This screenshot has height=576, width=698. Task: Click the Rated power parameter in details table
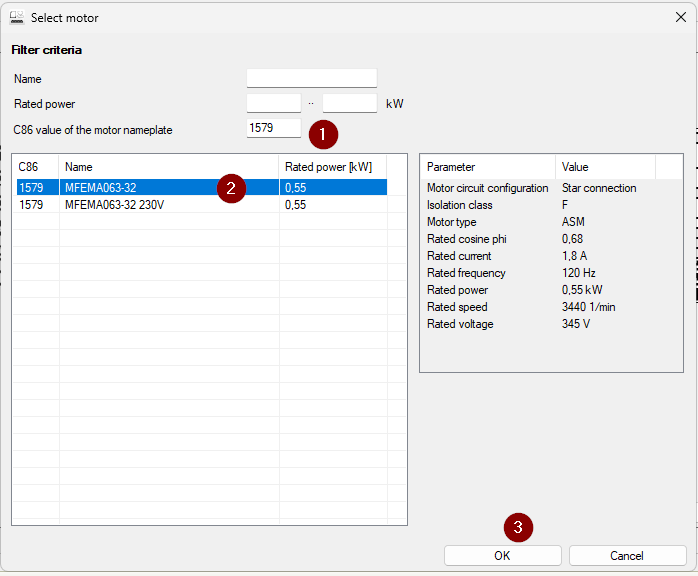(457, 290)
